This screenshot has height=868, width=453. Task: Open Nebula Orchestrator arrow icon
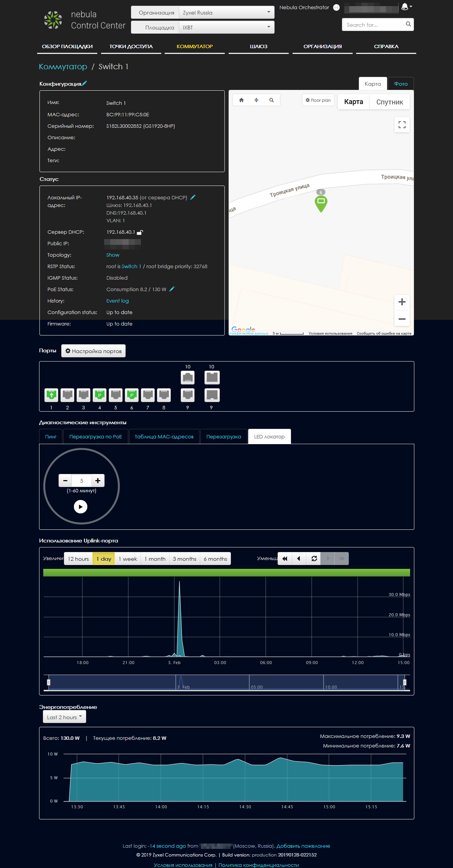coord(336,7)
